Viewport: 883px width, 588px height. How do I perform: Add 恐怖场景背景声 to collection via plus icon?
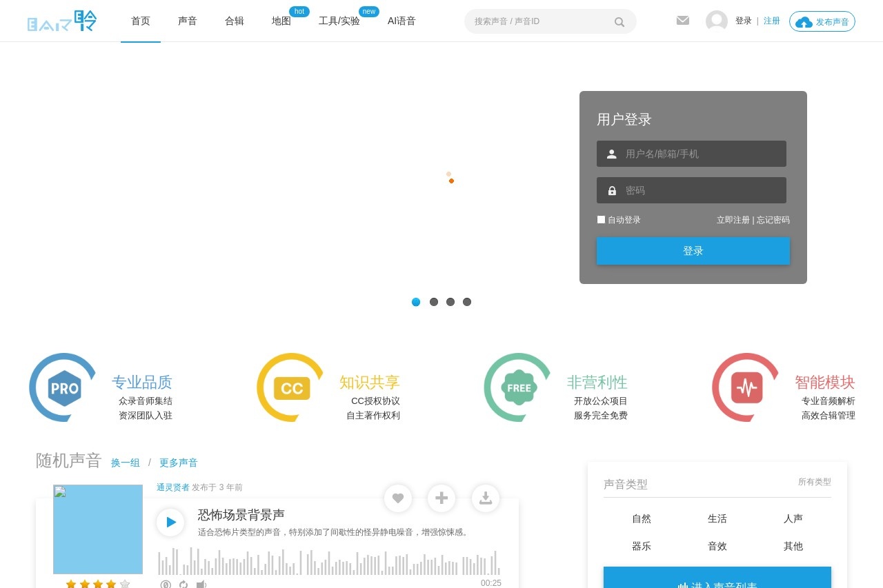(x=441, y=498)
